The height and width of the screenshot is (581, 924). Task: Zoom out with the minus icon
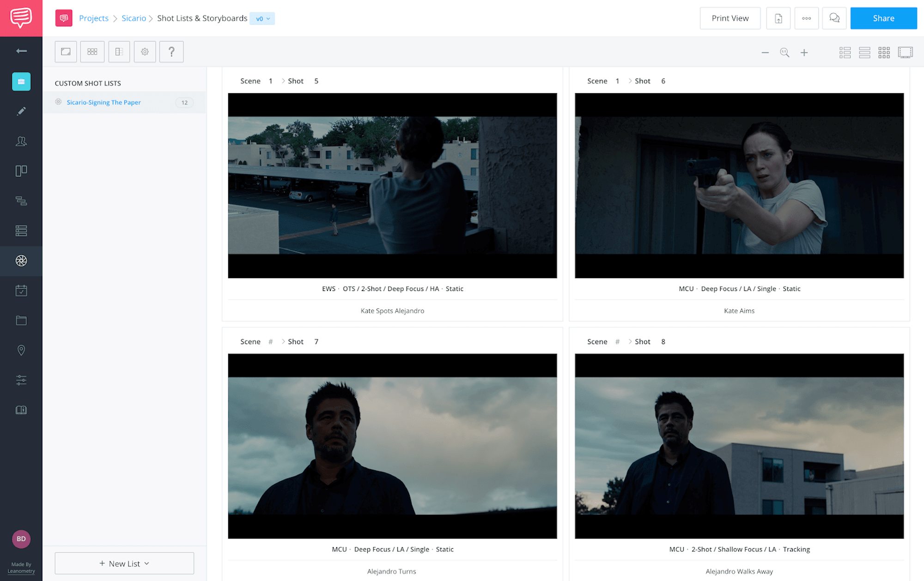765,53
